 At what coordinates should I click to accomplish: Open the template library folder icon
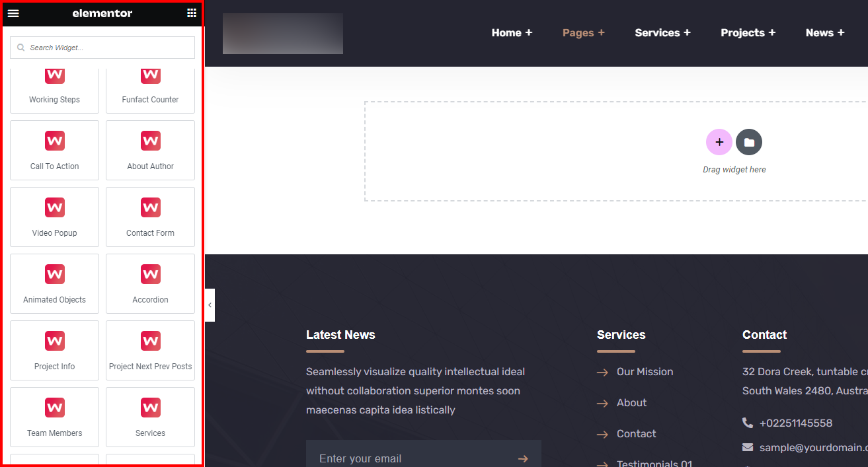(749, 141)
